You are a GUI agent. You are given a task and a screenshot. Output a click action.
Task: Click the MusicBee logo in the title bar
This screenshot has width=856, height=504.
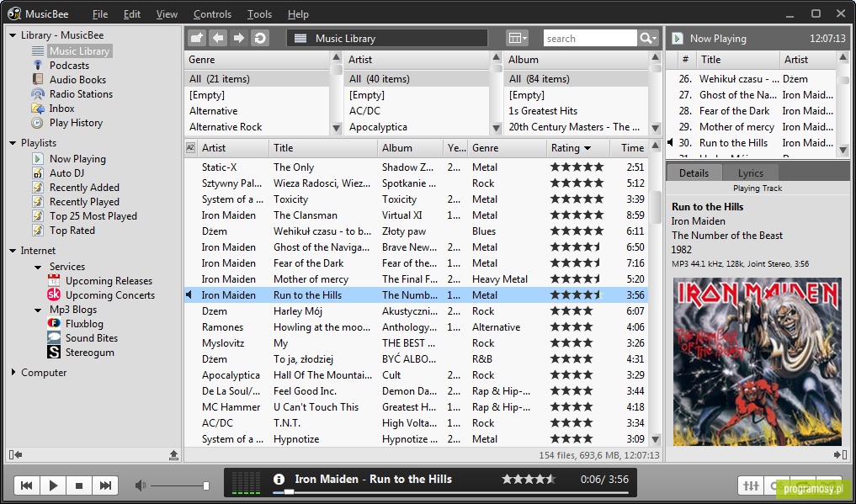point(15,13)
